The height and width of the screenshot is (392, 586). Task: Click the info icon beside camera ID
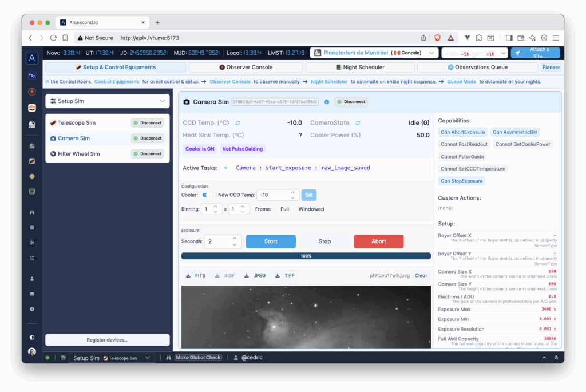pyautogui.click(x=327, y=102)
